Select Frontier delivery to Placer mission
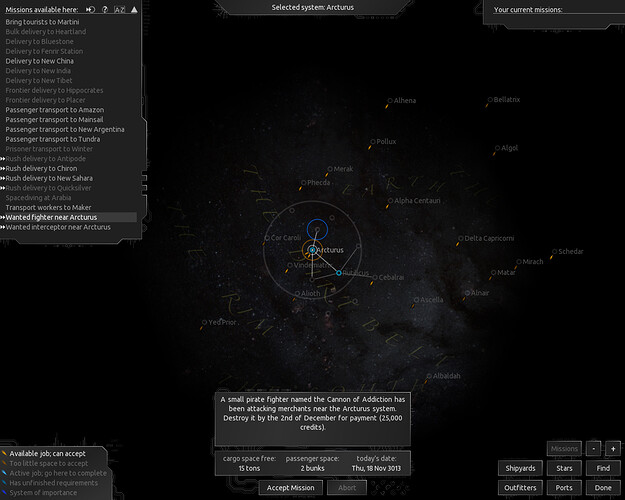 pos(45,100)
